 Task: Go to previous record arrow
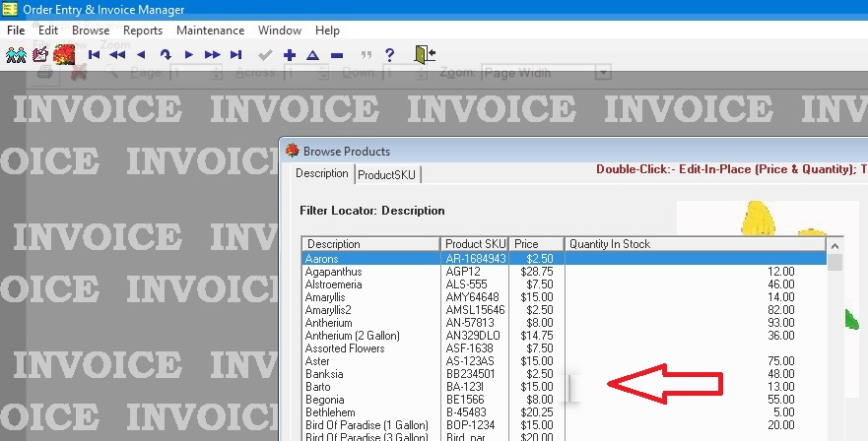(141, 55)
